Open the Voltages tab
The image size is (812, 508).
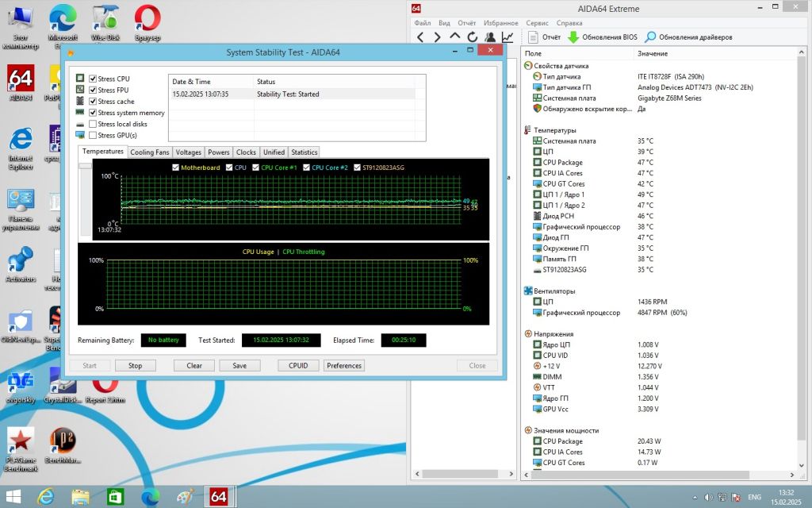point(188,152)
